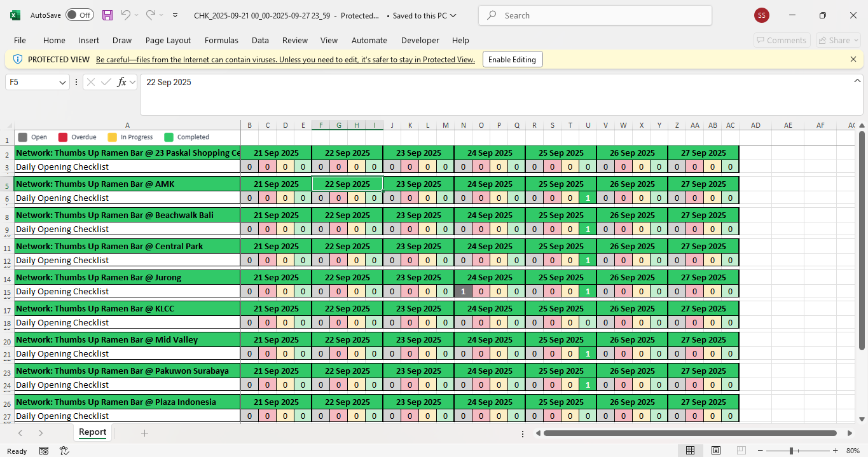Open Customize Quick Access Toolbar dropdown
This screenshot has width=868, height=457.
[x=176, y=15]
